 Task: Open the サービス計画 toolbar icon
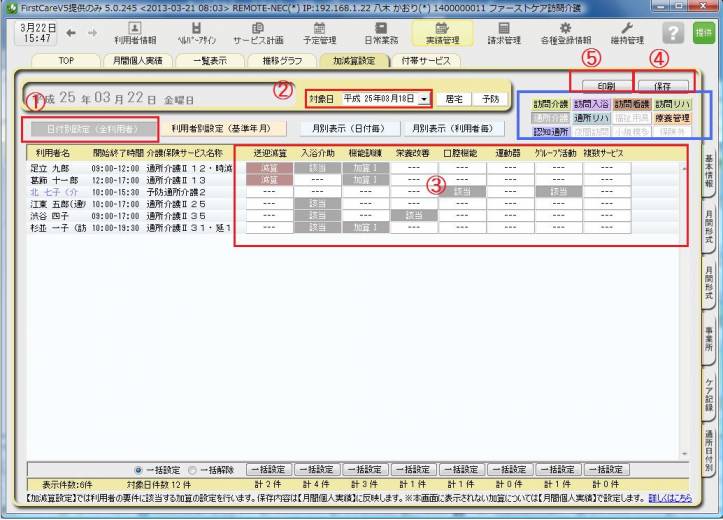tap(258, 33)
